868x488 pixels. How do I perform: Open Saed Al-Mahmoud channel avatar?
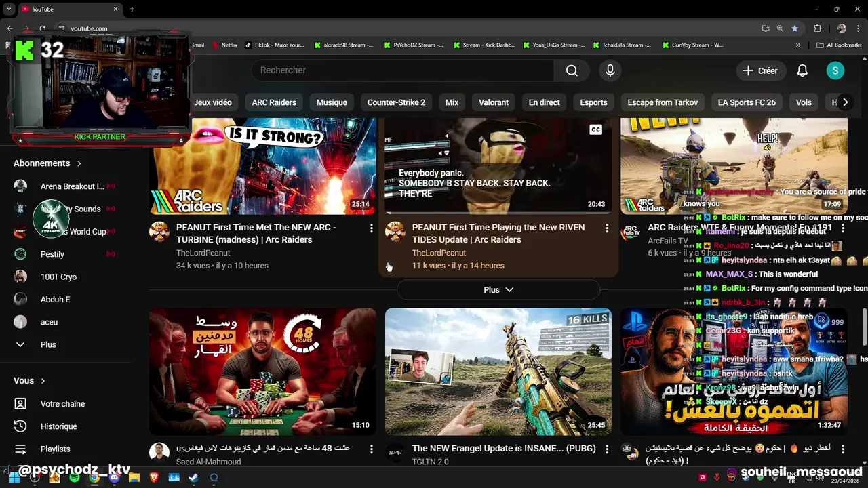[159, 452]
